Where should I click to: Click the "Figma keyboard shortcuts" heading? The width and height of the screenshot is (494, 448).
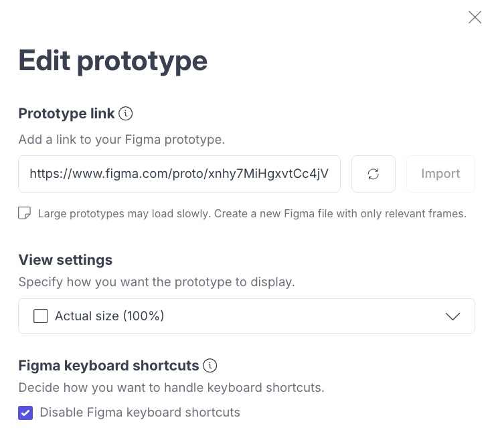click(x=108, y=366)
